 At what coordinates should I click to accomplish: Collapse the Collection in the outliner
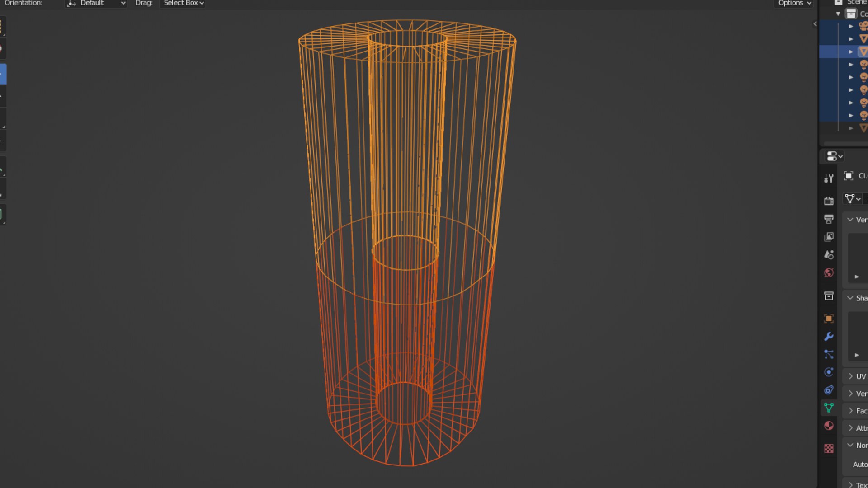point(838,14)
